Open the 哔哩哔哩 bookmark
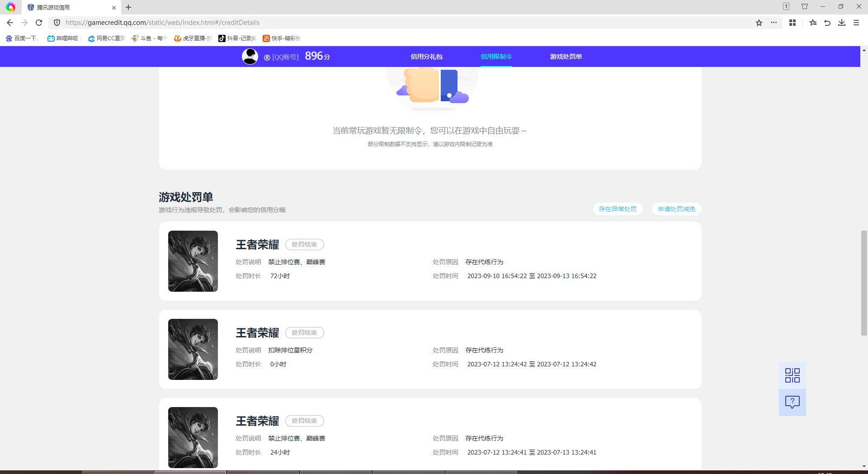This screenshot has height=474, width=868. (x=63, y=38)
